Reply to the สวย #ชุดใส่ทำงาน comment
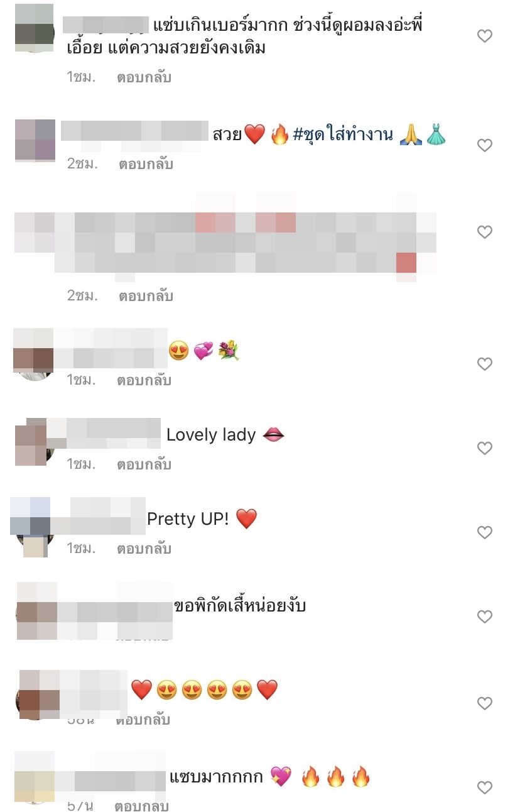Screen dimensions: 520x812 pos(146,164)
